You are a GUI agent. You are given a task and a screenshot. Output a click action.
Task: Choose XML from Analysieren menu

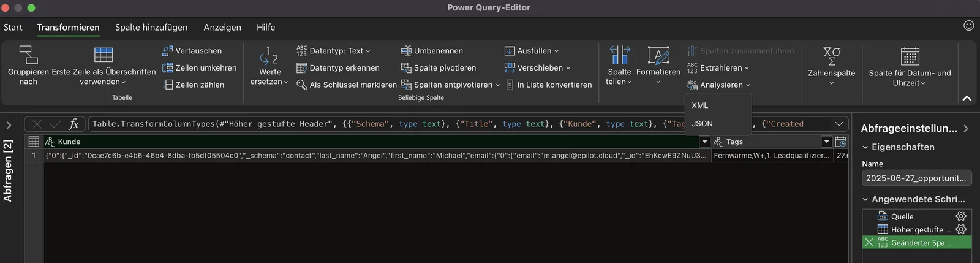pos(700,105)
